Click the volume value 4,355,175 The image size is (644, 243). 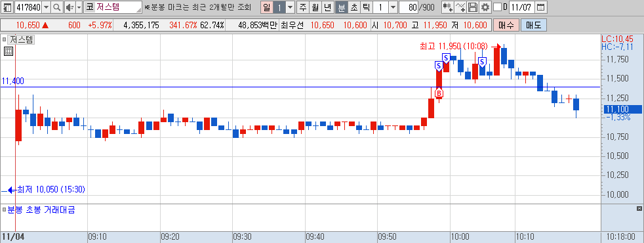click(141, 26)
